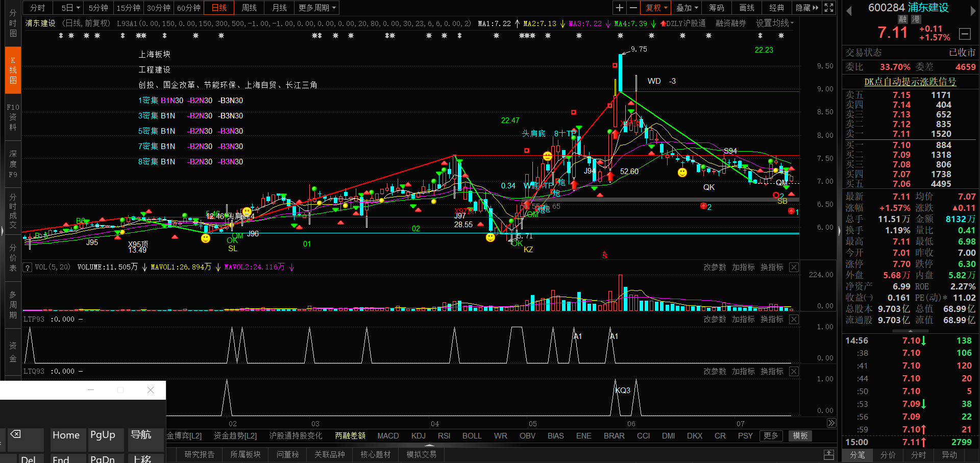This screenshot has width=980, height=463.
Task: Expand 隐藏 panel arrows
Action: 806,8
